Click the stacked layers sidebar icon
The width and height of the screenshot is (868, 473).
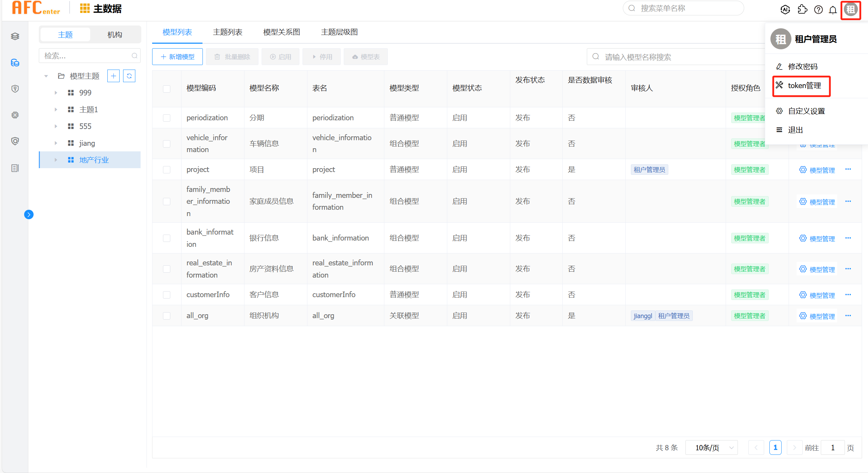click(15, 36)
